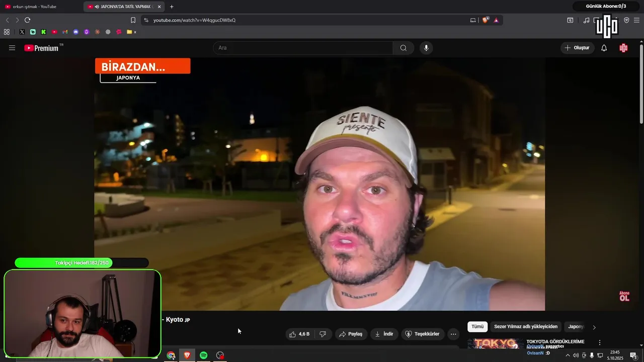Viewport: 644px width, 362px height.
Task: Click the search magnifier button
Action: click(404, 48)
